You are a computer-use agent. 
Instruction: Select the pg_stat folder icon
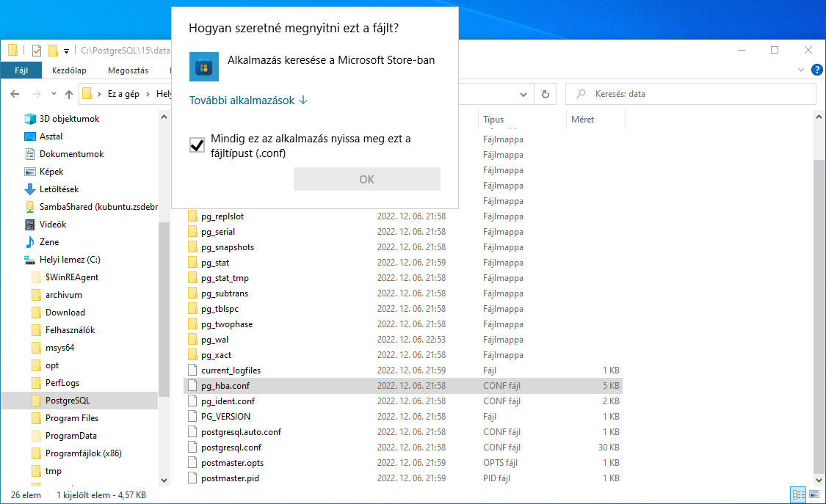[x=193, y=263]
